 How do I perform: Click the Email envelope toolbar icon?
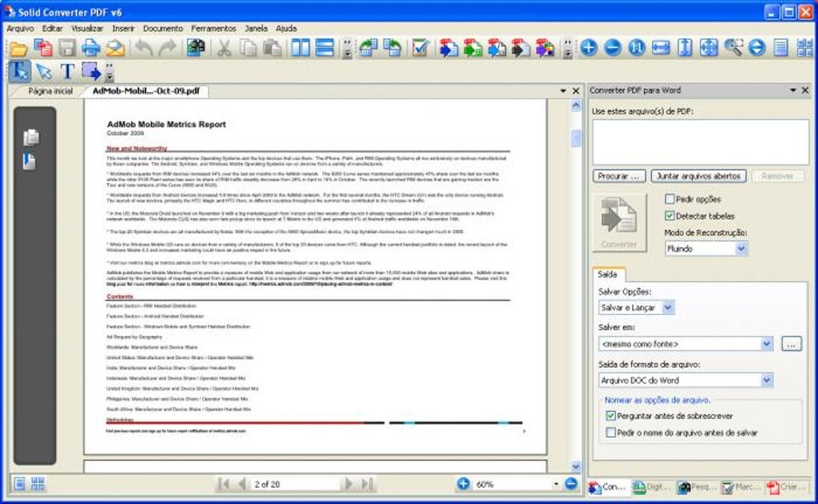click(115, 48)
